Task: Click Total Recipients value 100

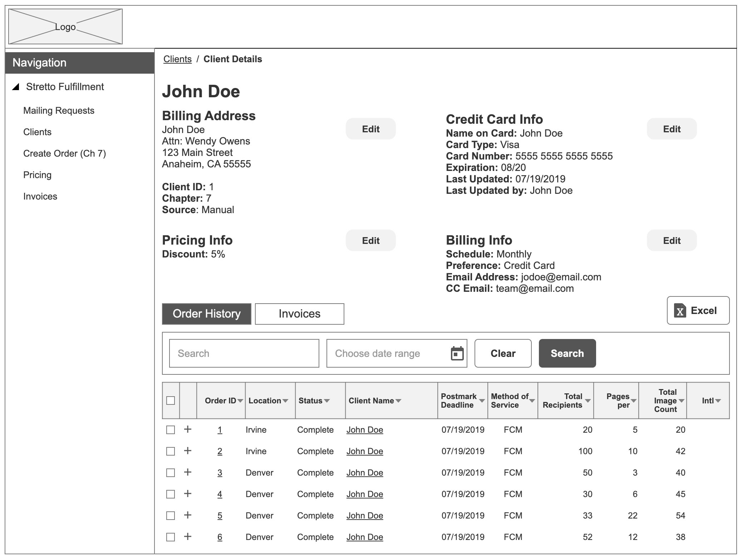Action: (585, 451)
